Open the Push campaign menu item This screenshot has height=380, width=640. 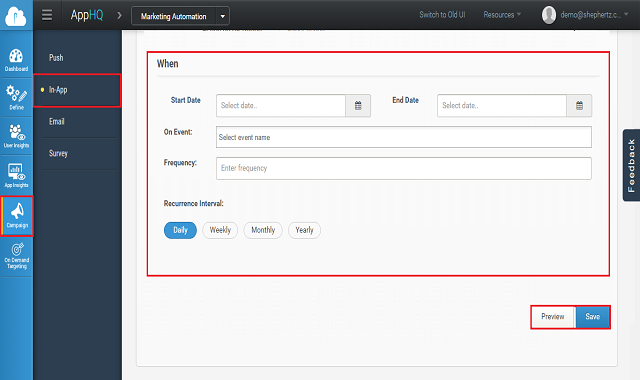click(x=56, y=58)
